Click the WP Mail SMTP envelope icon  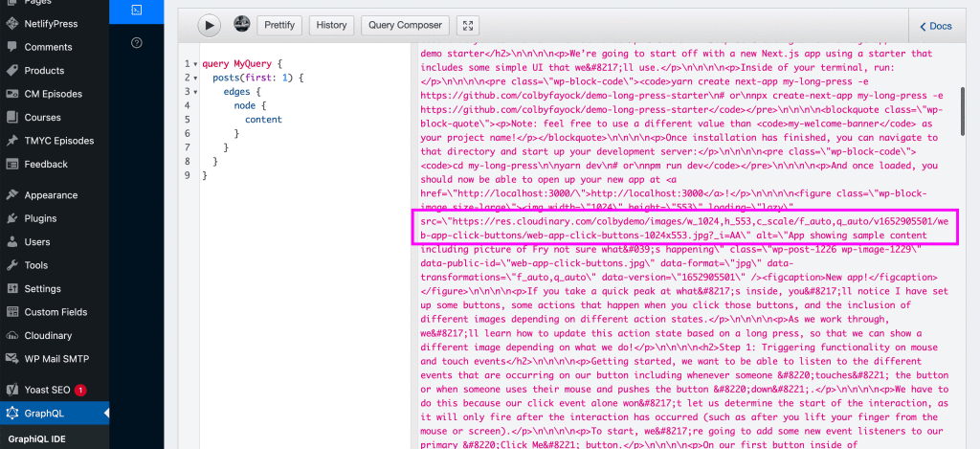point(11,359)
